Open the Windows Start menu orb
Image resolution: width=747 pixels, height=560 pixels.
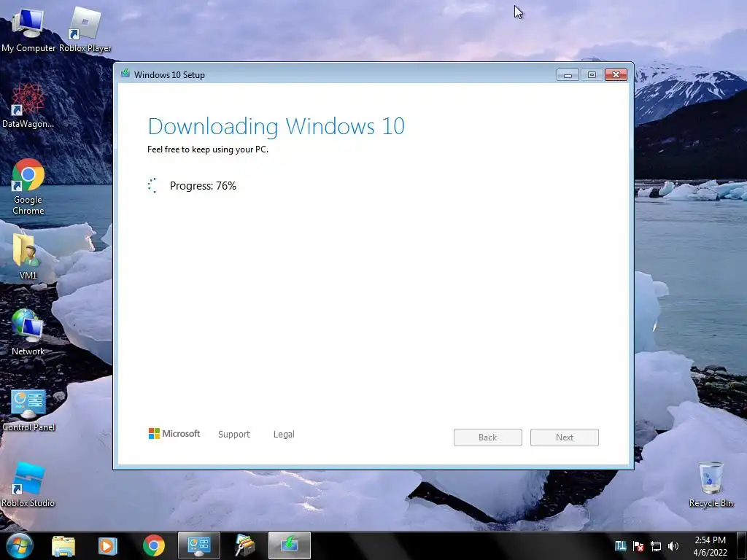click(20, 545)
